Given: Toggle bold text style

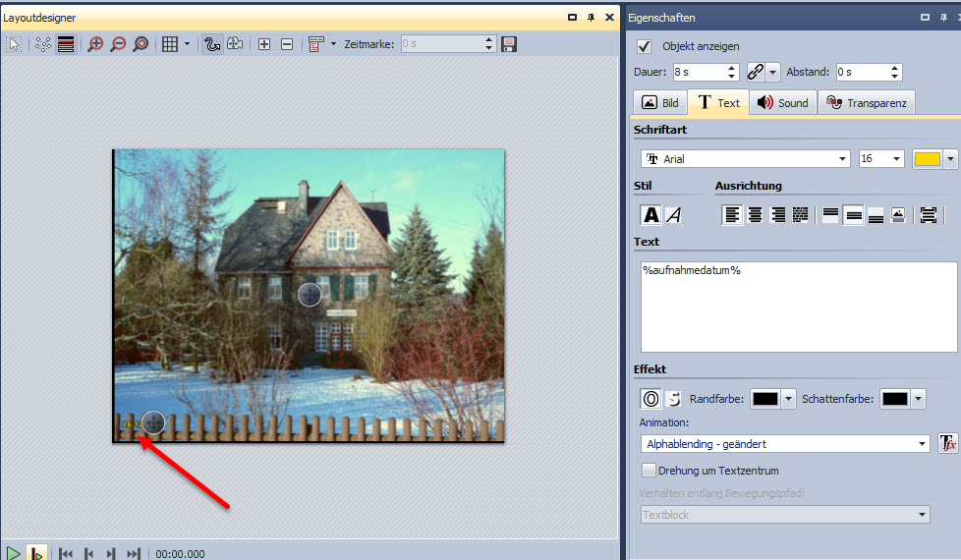Looking at the screenshot, I should pyautogui.click(x=650, y=215).
